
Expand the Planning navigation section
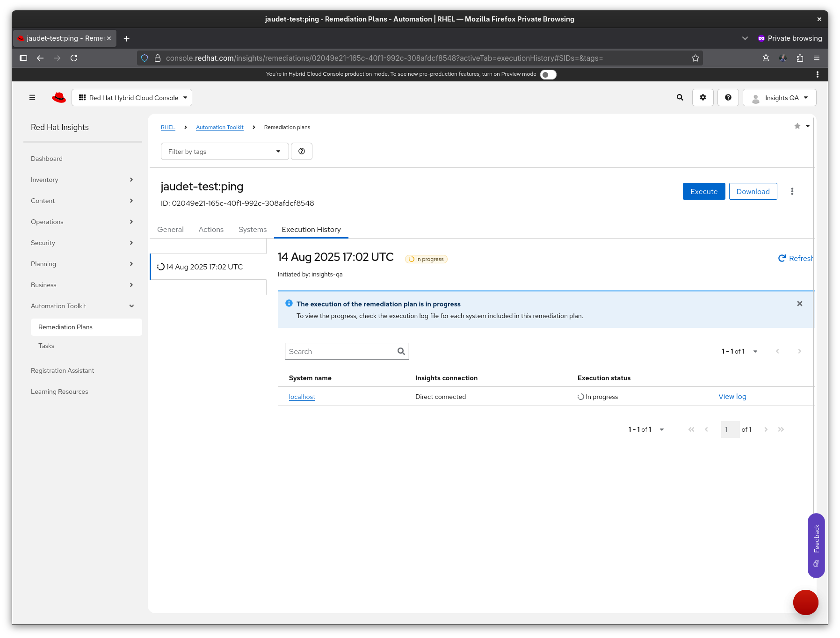point(82,264)
